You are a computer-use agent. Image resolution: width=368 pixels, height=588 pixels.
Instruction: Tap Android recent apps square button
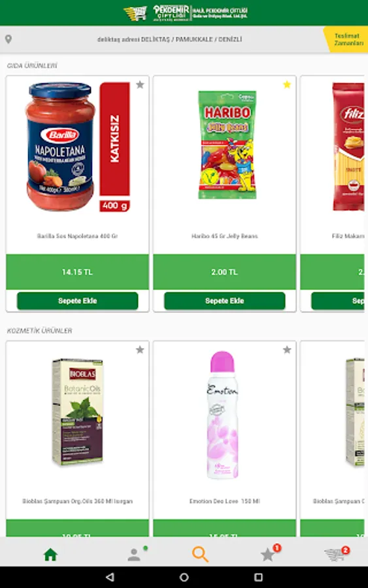[x=258, y=577]
